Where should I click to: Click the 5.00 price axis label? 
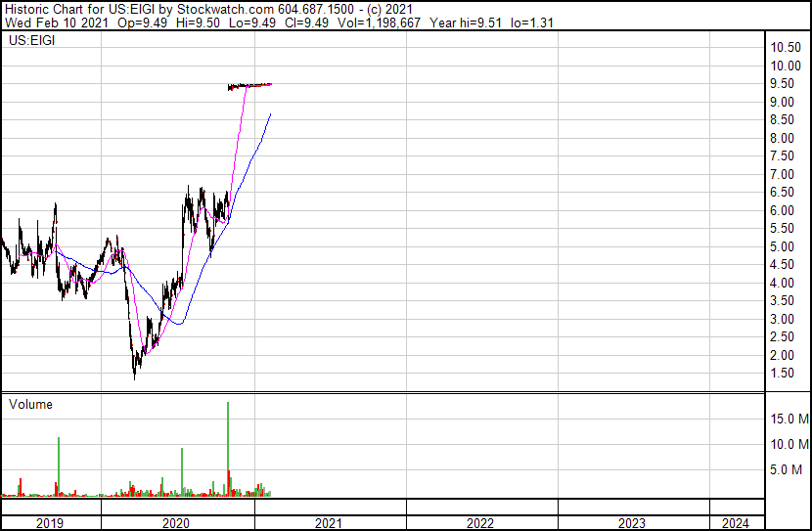(x=782, y=246)
